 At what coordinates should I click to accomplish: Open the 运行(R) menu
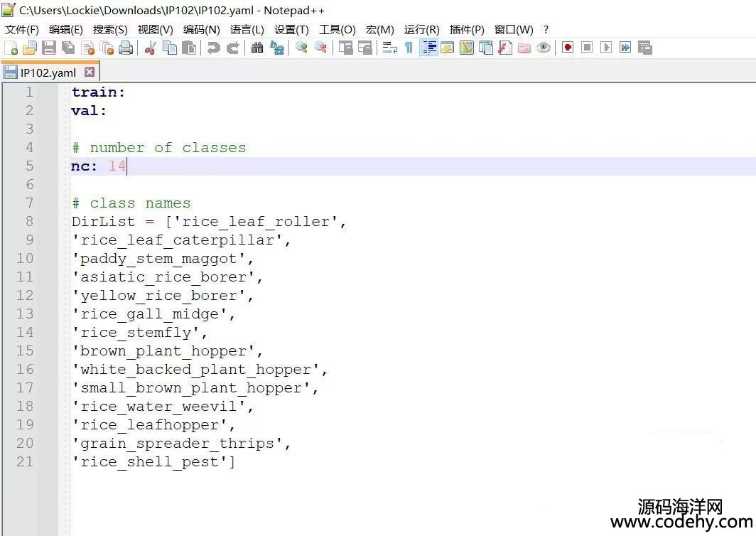pyautogui.click(x=421, y=30)
